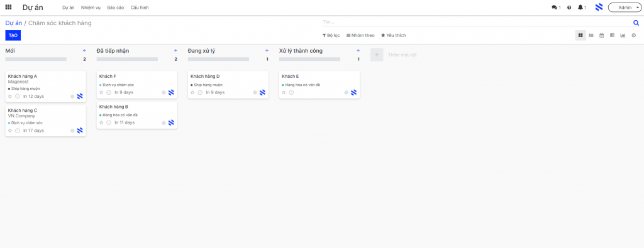Image resolution: width=644 pixels, height=248 pixels.
Task: Click the assignee avatar on Khách hàng D
Action: pyautogui.click(x=262, y=92)
